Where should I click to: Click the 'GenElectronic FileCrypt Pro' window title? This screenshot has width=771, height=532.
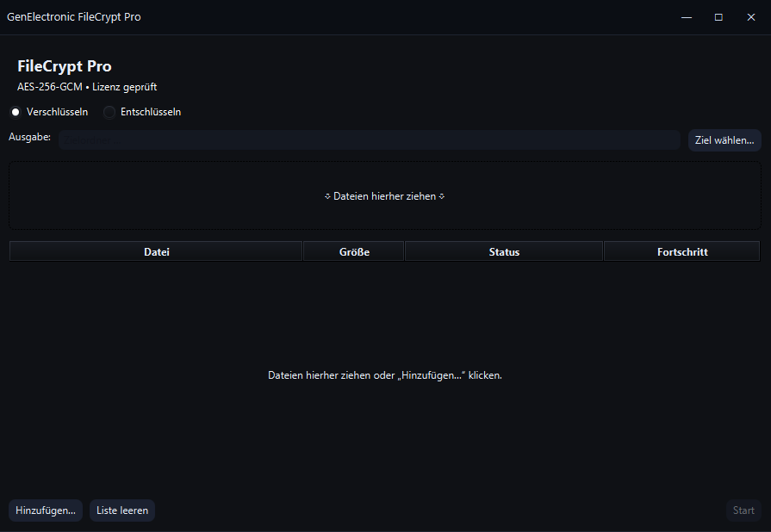click(x=74, y=17)
